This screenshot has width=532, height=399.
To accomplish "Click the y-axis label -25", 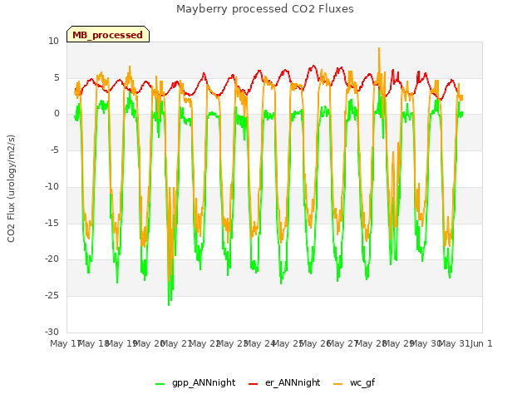I will coord(52,296).
